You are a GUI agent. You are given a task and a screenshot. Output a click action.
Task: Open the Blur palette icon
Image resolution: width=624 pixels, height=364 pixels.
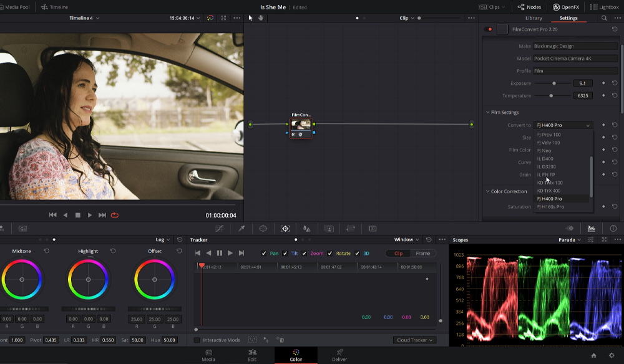(x=307, y=229)
